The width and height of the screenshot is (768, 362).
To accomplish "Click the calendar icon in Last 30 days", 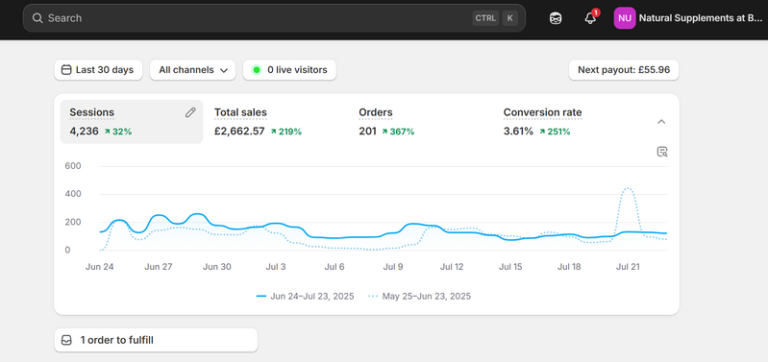I will pyautogui.click(x=66, y=70).
